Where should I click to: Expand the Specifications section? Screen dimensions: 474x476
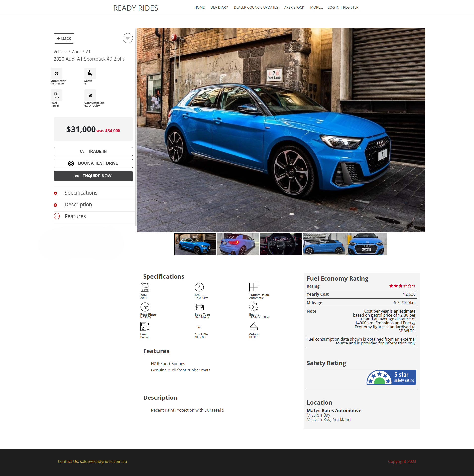81,193
